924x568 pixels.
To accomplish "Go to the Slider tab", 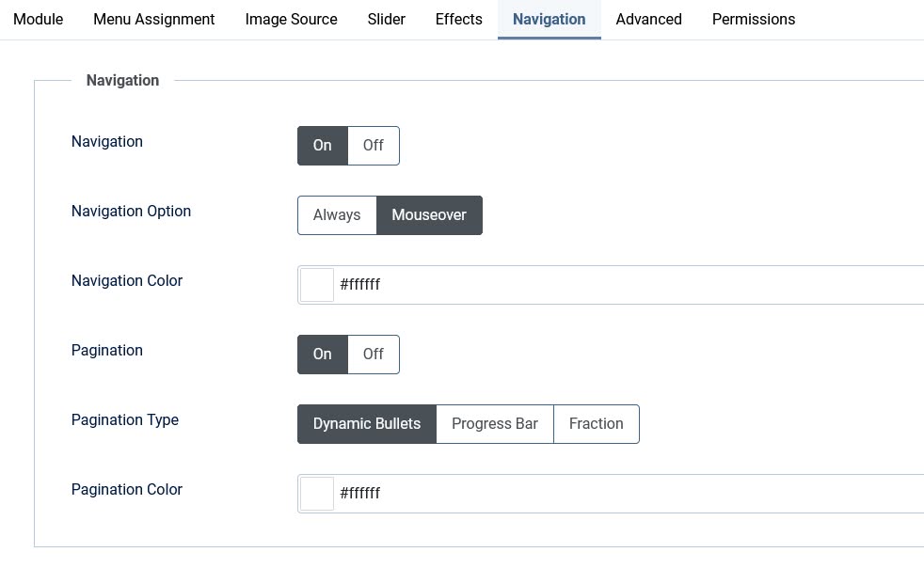I will [x=386, y=19].
